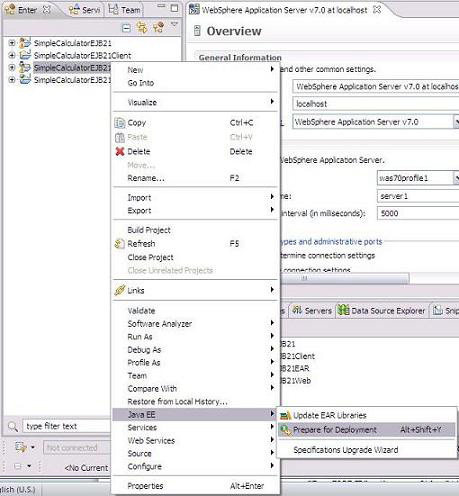Open the New submenu
The width and height of the screenshot is (459, 496).
tap(196, 70)
